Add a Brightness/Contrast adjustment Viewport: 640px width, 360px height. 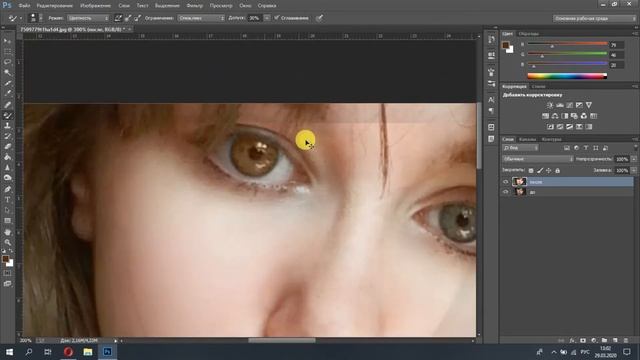[x=550, y=105]
